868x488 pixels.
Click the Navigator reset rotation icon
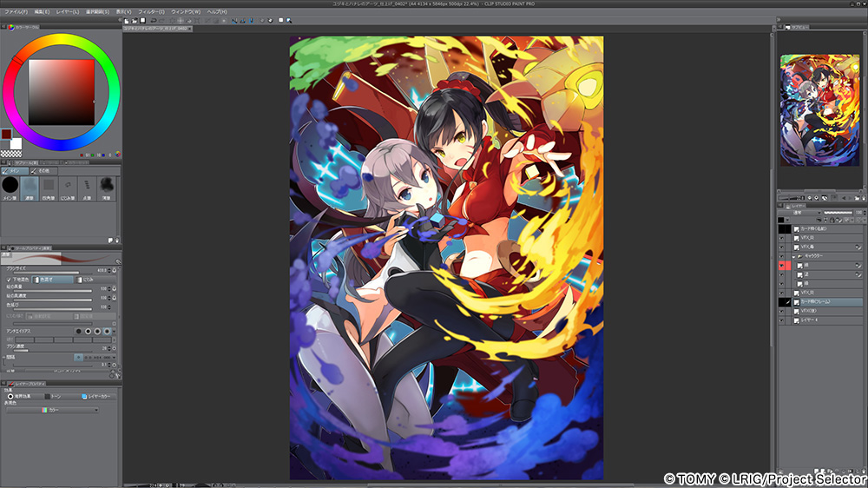(825, 198)
